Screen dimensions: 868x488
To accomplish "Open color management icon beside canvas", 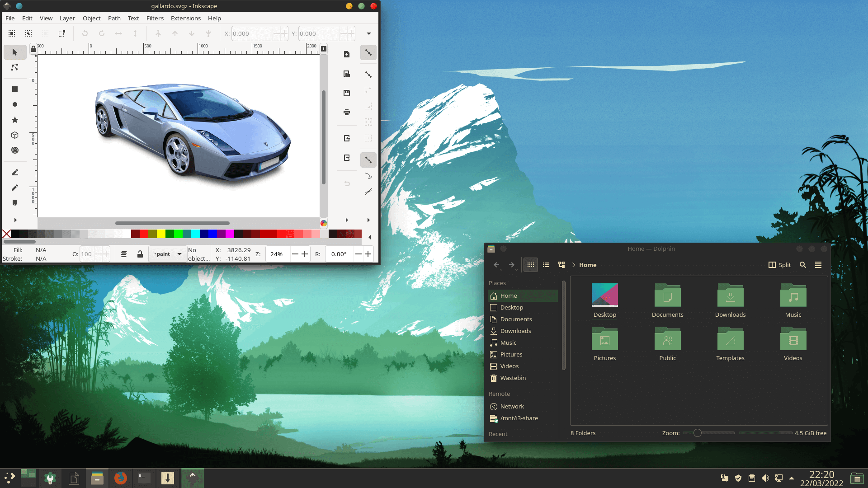I will tap(324, 223).
